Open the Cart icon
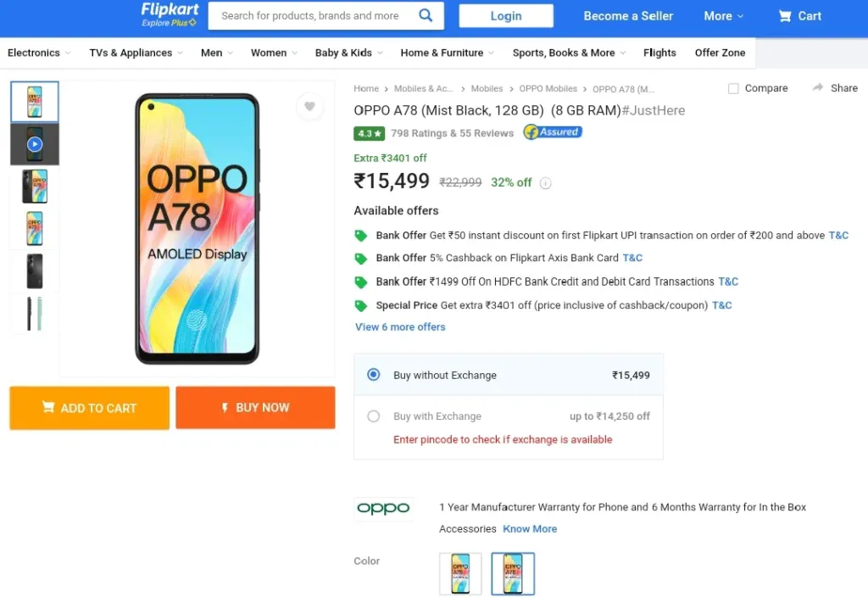The image size is (868, 608). tap(784, 16)
